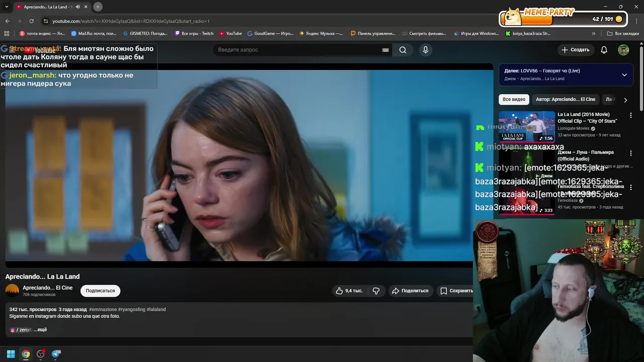Open Apreciando... El Cine channel avatar
The image size is (644, 362).
coord(12,291)
